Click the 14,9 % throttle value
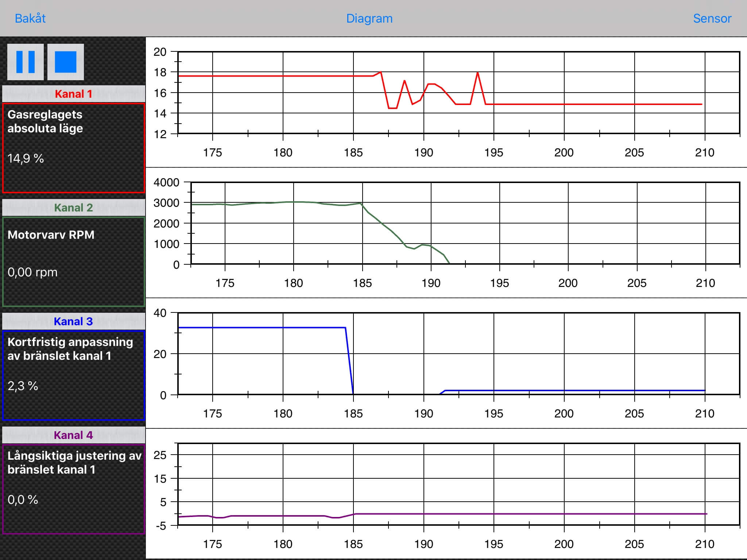 click(x=26, y=159)
